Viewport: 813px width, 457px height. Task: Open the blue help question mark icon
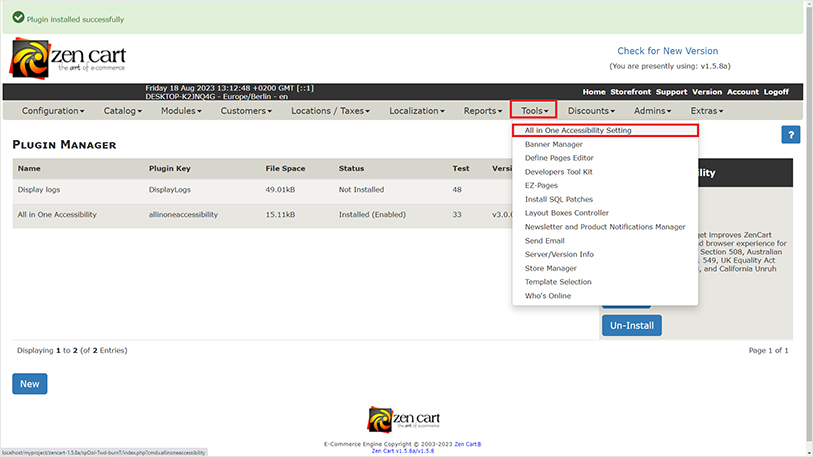[x=791, y=135]
